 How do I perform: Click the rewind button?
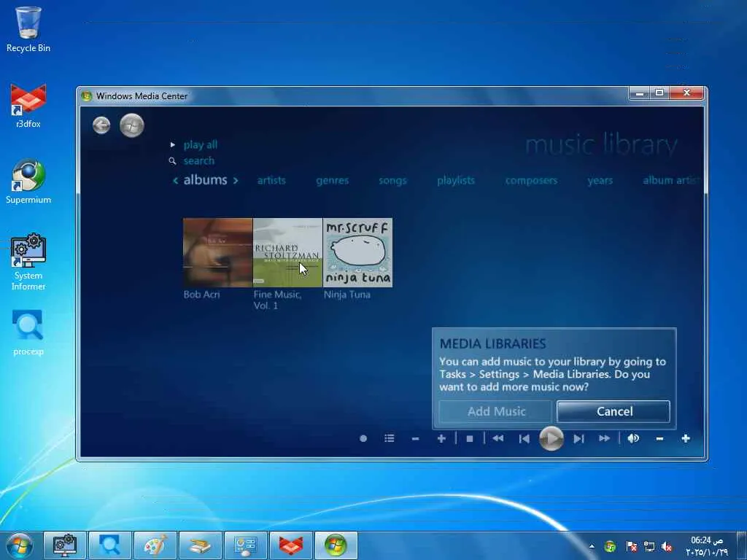[x=498, y=438]
